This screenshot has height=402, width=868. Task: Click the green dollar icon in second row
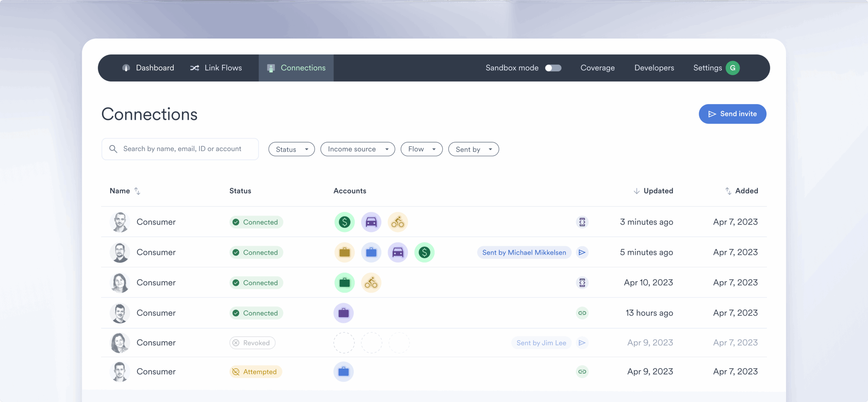pyautogui.click(x=425, y=252)
